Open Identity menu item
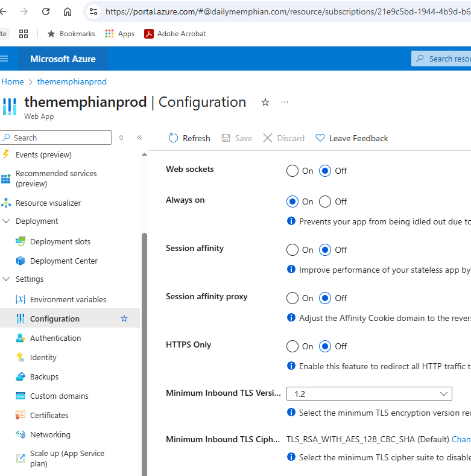The height and width of the screenshot is (476, 471). click(43, 357)
